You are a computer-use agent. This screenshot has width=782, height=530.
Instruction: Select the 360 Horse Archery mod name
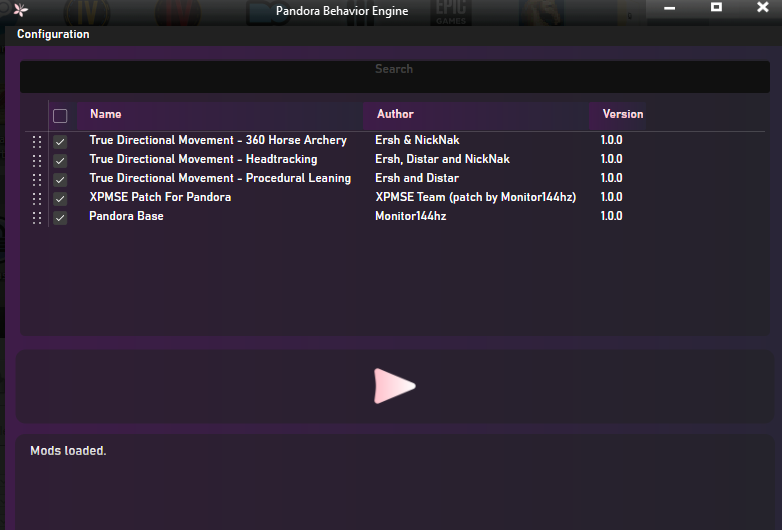point(218,140)
